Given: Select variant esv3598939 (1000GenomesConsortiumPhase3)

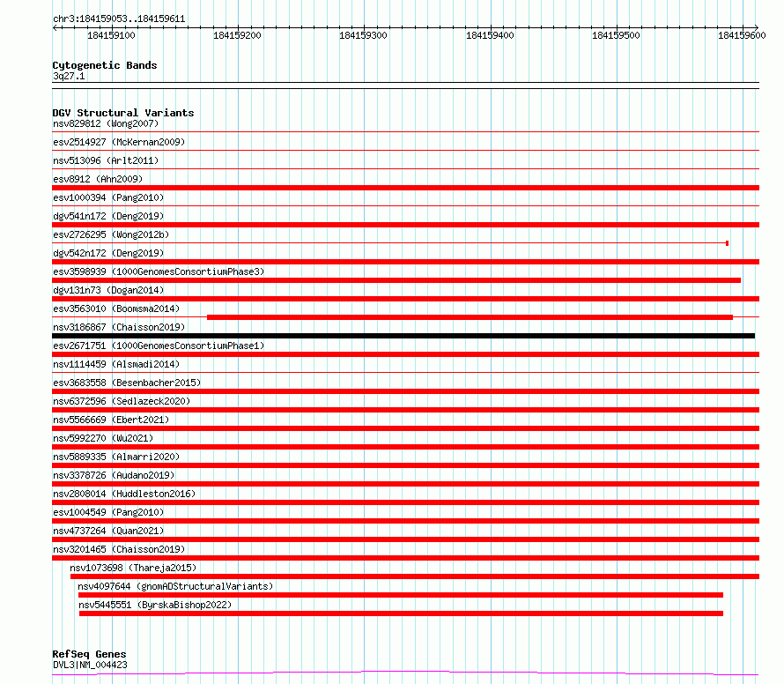Looking at the screenshot, I should (x=159, y=271).
